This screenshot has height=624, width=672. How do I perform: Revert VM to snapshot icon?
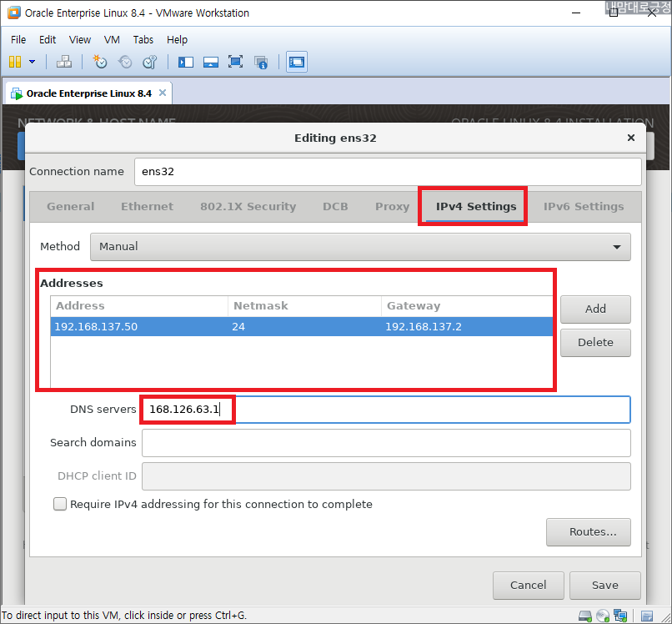tap(125, 62)
